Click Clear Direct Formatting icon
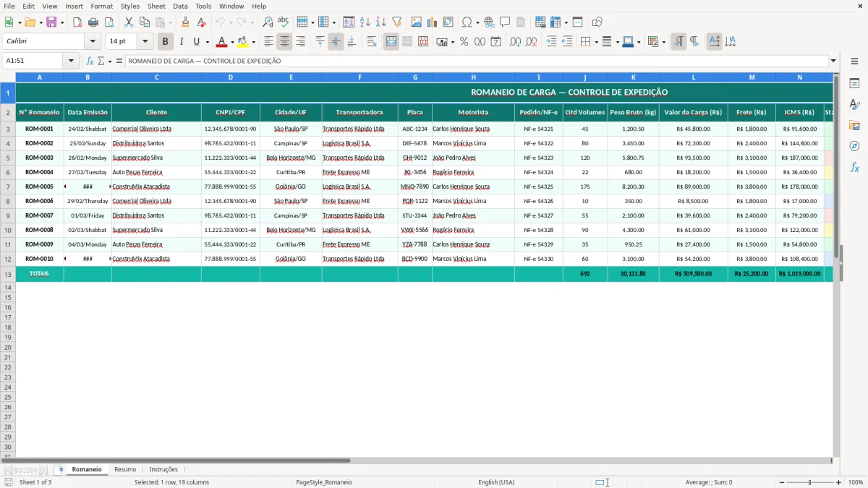868x488 pixels. 202,22
